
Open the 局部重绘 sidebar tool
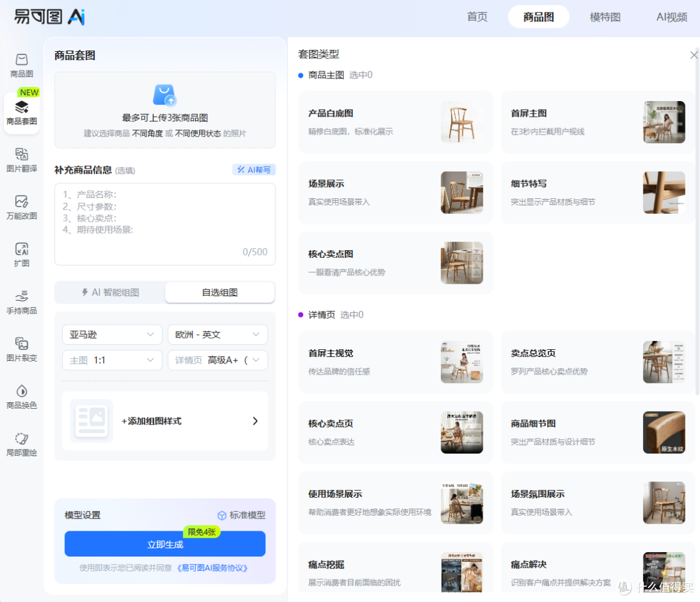(21, 444)
